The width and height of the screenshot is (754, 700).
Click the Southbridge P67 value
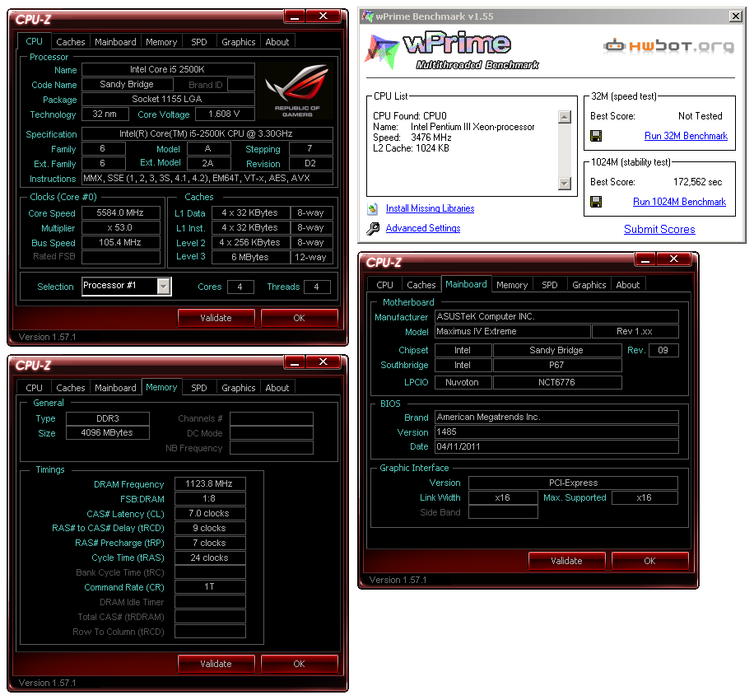pyautogui.click(x=556, y=365)
